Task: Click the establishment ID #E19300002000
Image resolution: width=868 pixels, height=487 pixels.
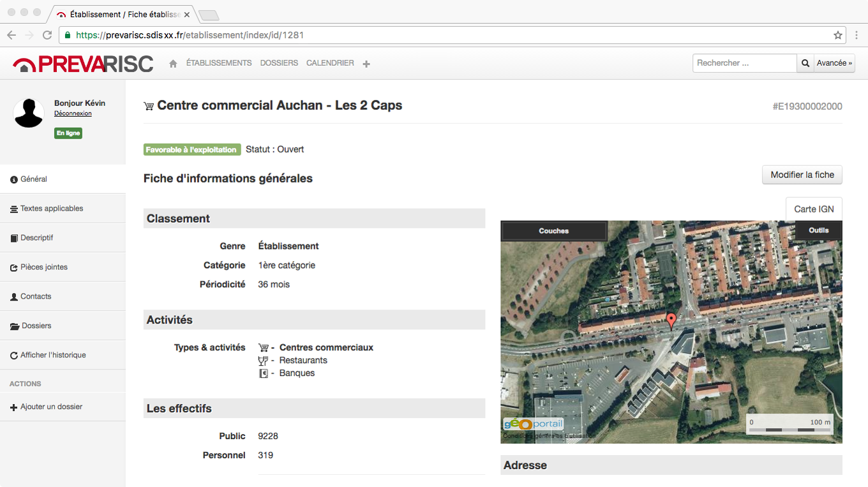Action: pyautogui.click(x=807, y=107)
